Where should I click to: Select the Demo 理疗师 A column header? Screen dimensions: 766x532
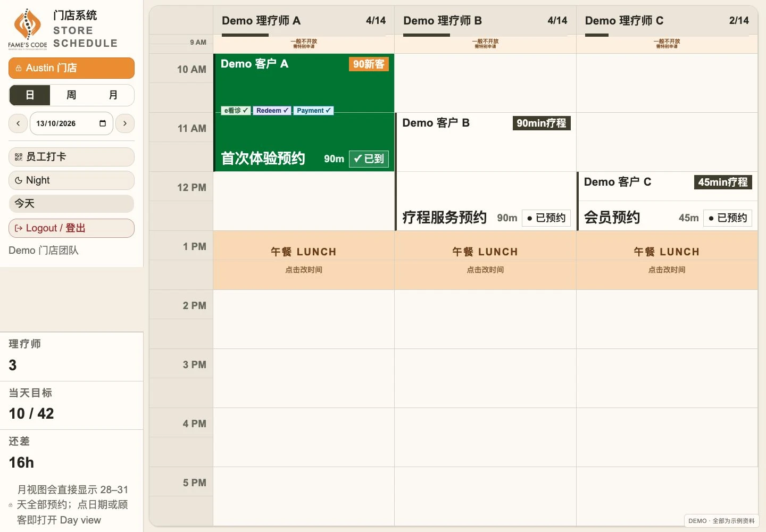[x=304, y=21]
